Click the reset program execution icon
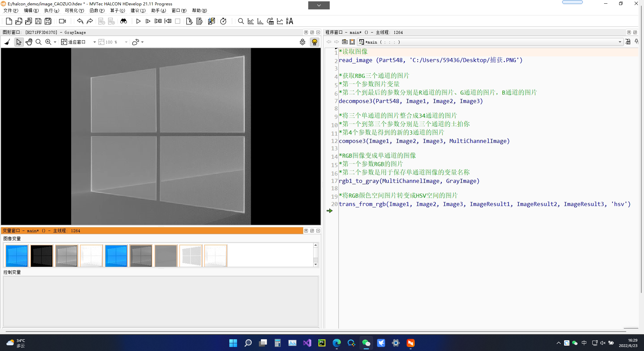 coord(189,21)
